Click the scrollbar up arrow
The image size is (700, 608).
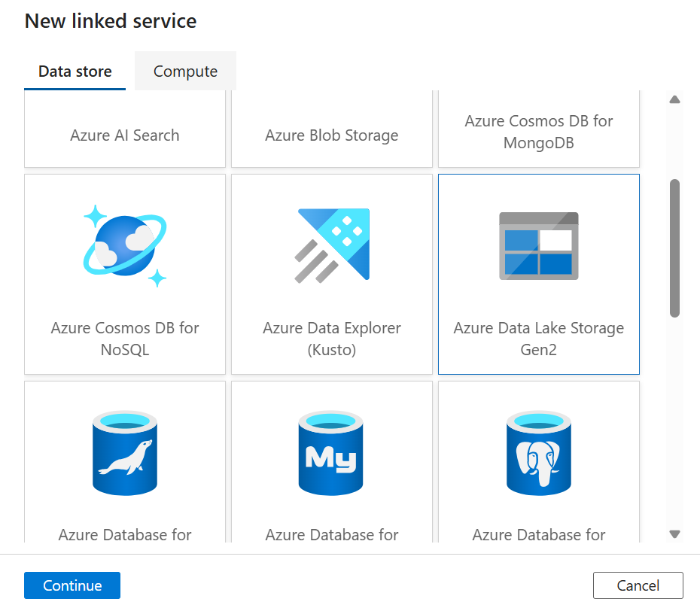674,99
